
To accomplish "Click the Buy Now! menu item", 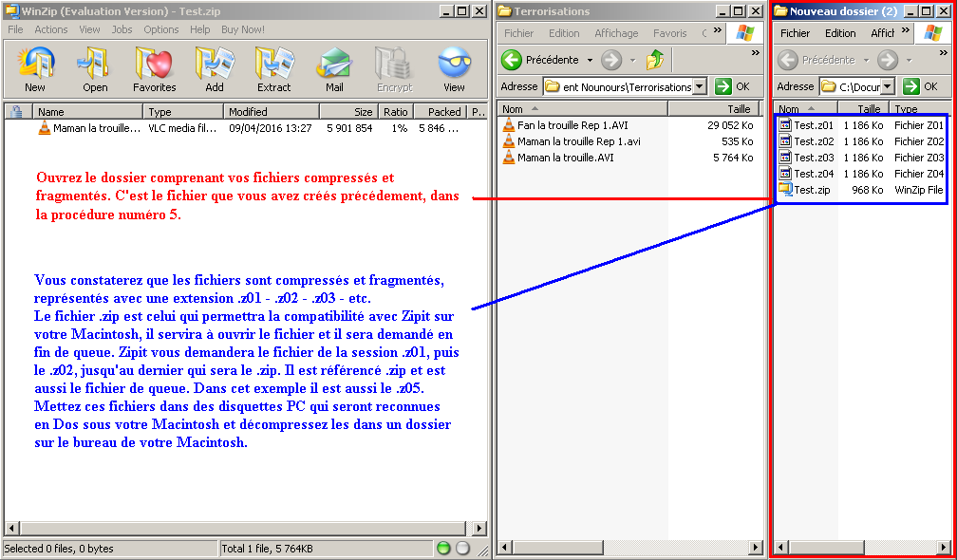I will pyautogui.click(x=243, y=29).
